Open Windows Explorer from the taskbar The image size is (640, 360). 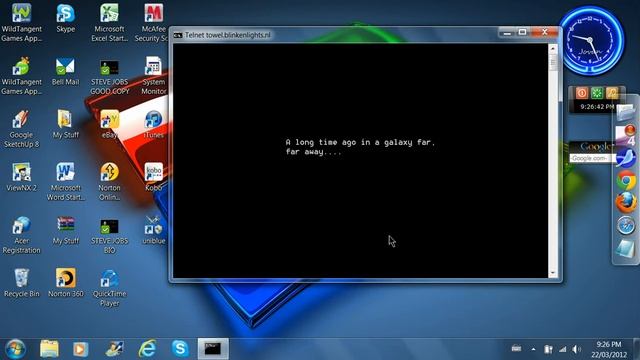tap(49, 349)
